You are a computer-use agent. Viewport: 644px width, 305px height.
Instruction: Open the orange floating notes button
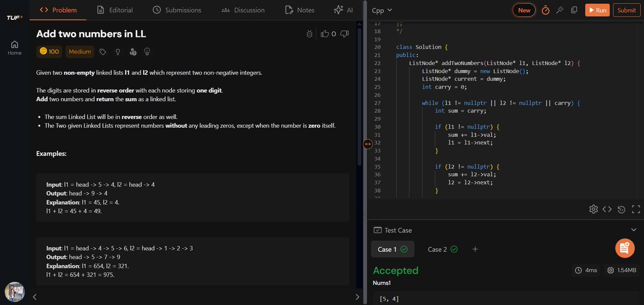tap(624, 248)
